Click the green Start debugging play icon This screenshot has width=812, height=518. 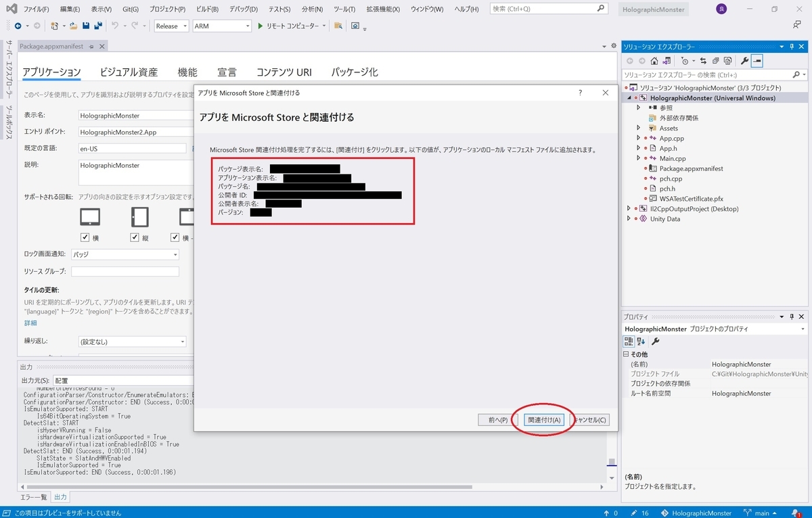[260, 26]
